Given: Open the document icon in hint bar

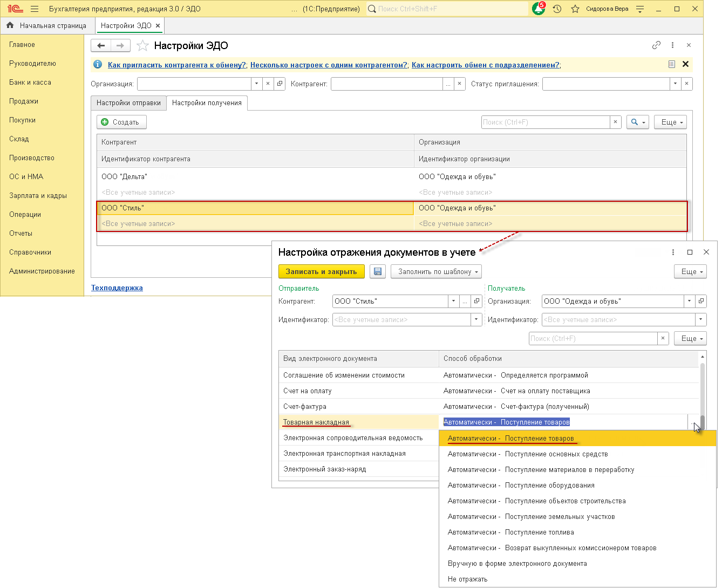Looking at the screenshot, I should pos(671,64).
